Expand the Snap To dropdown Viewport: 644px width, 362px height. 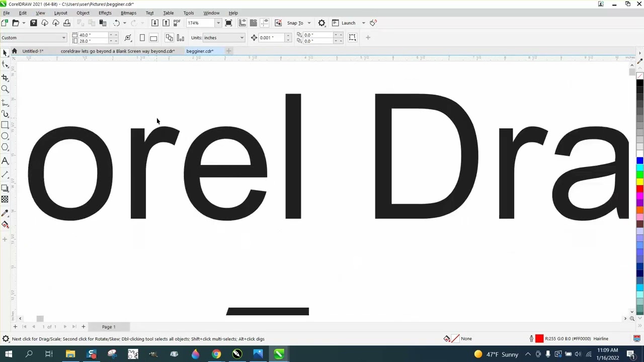pyautogui.click(x=309, y=23)
